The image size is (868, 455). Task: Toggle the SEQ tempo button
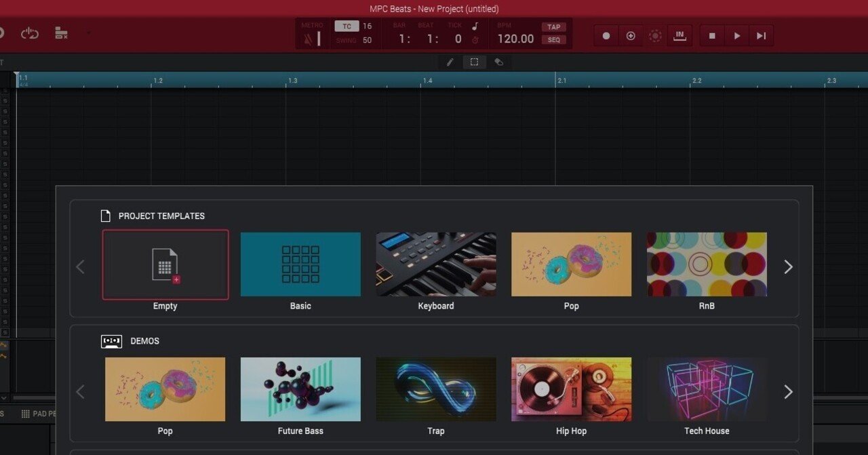pos(554,40)
